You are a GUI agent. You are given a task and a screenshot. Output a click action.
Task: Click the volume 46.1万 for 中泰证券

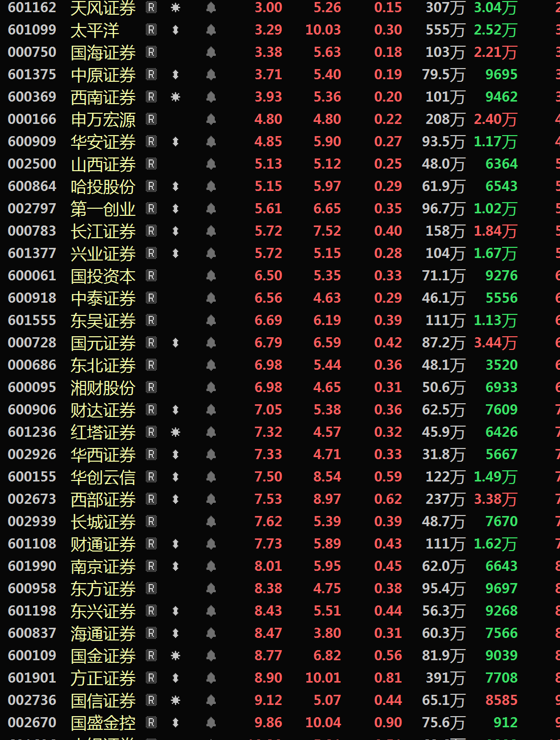pyautogui.click(x=444, y=298)
